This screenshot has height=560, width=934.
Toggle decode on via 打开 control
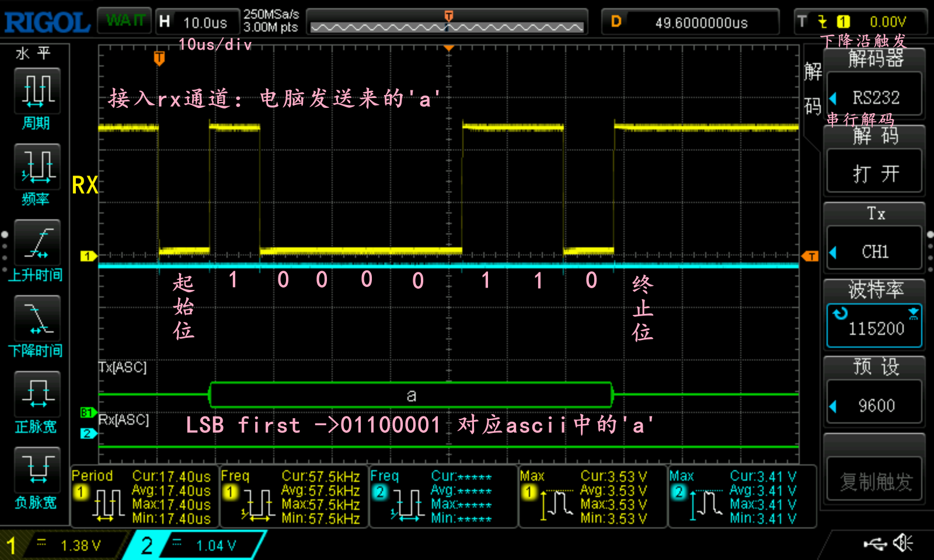[874, 170]
